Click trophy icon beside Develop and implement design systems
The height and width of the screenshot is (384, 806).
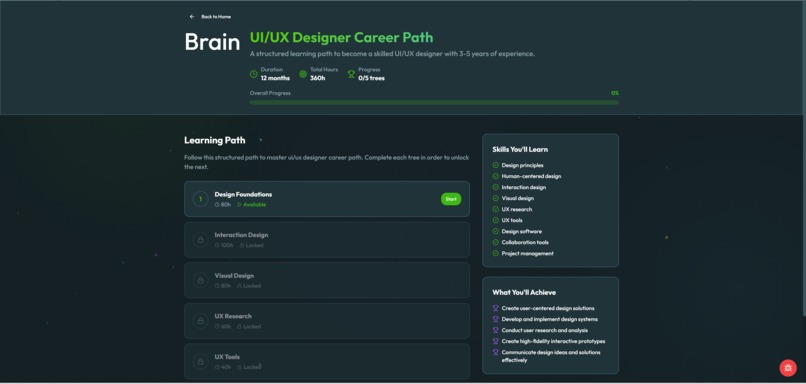496,319
